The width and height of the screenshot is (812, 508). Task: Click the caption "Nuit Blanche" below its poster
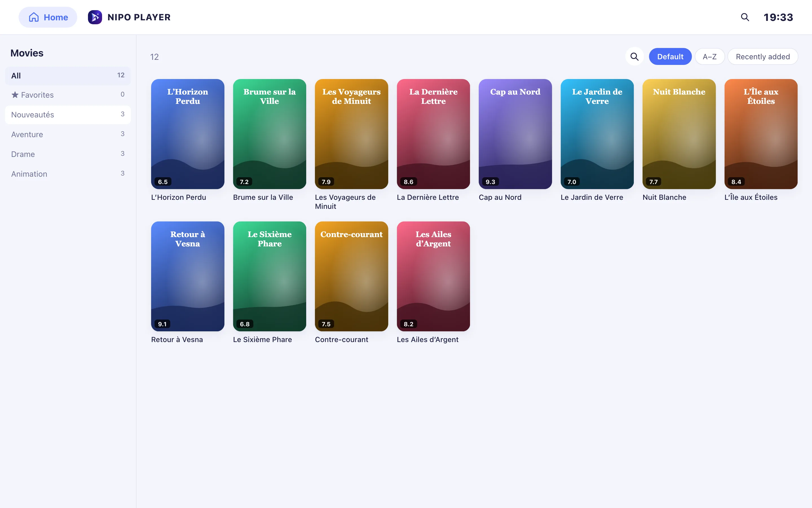(664, 198)
